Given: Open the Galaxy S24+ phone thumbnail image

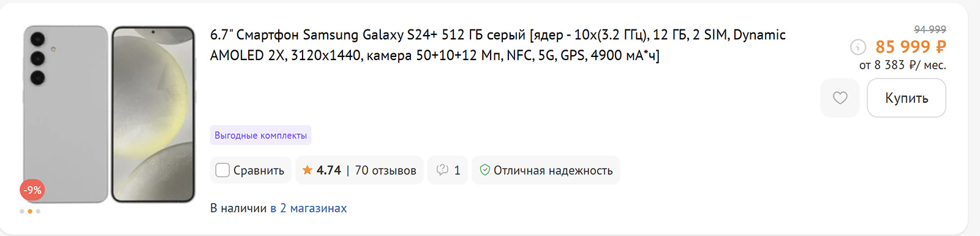Looking at the screenshot, I should (x=109, y=114).
